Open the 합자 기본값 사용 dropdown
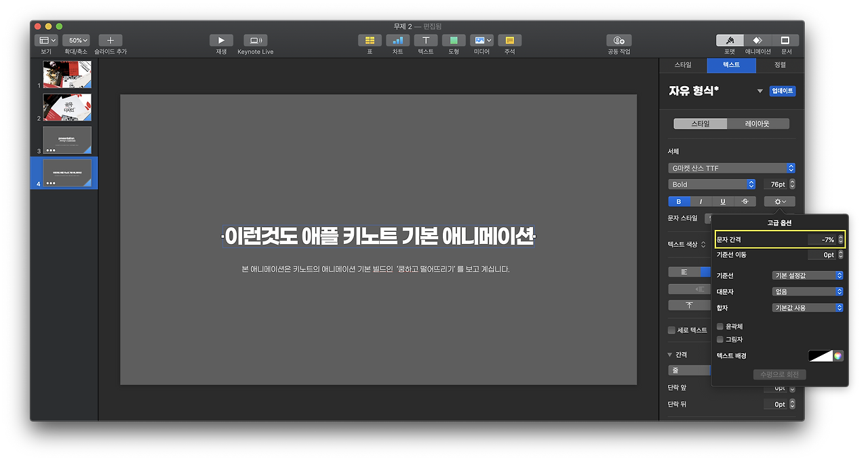Screen dimensions: 868x461 pyautogui.click(x=808, y=308)
